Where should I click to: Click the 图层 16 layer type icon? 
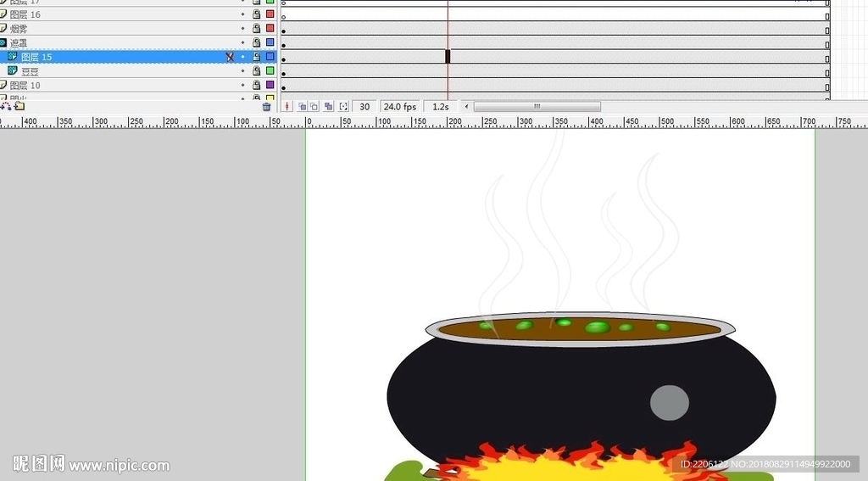click(x=3, y=14)
